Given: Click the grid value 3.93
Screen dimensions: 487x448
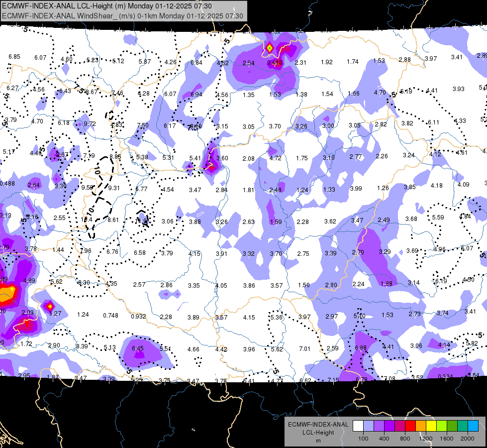Looking at the screenshot, I should pos(459,89).
